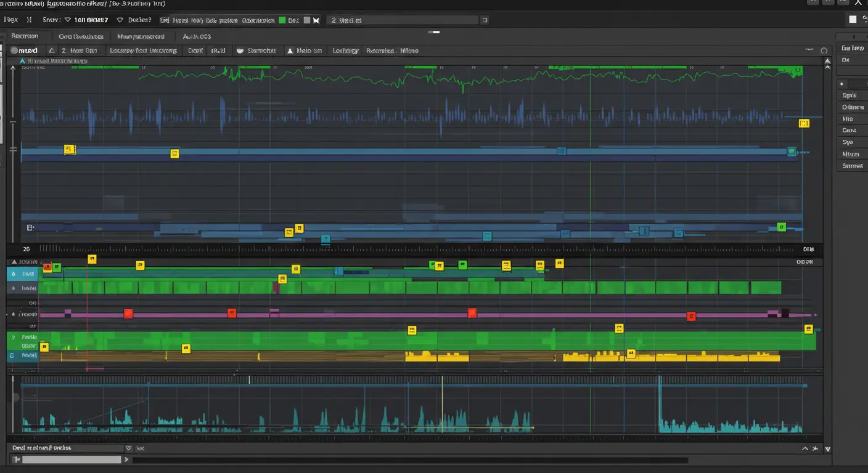Open the dropdown triangle after "Dnd rcolomd" label

click(128, 448)
